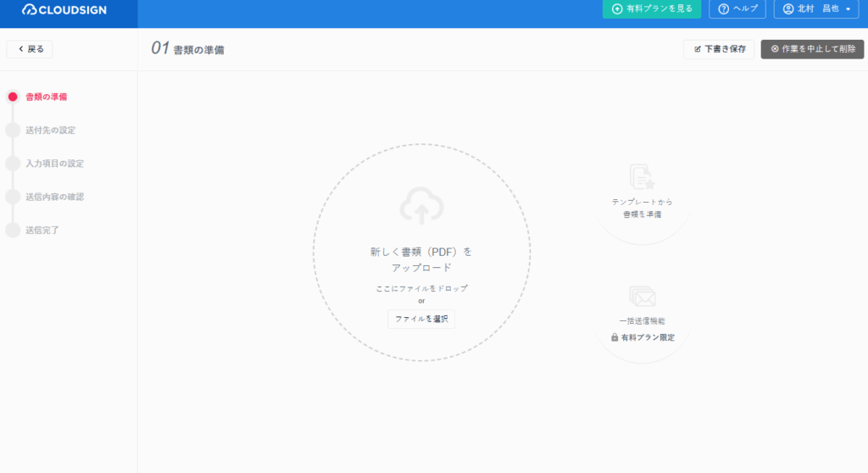The width and height of the screenshot is (868, 473).
Task: Click the cloud upload icon
Action: (422, 205)
